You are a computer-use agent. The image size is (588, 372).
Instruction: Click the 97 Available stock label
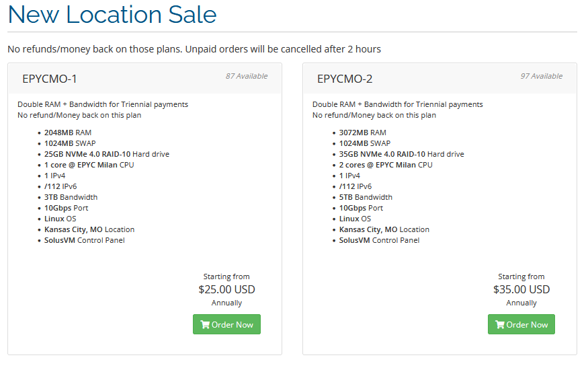(x=542, y=76)
